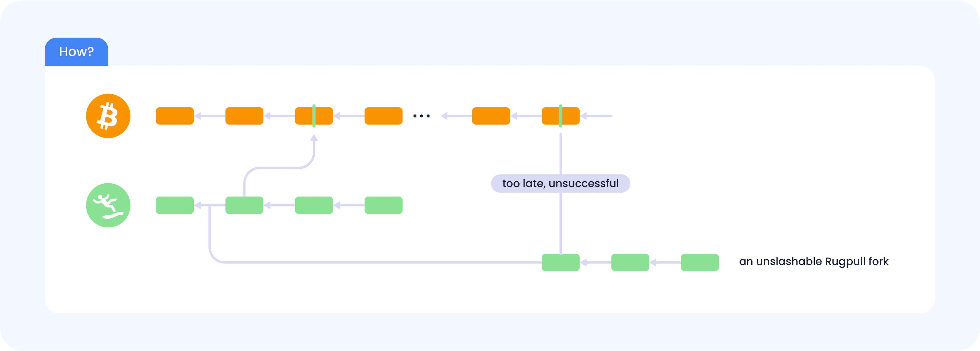Click the upward arrowhead below the Bitcoin chain

[x=314, y=138]
